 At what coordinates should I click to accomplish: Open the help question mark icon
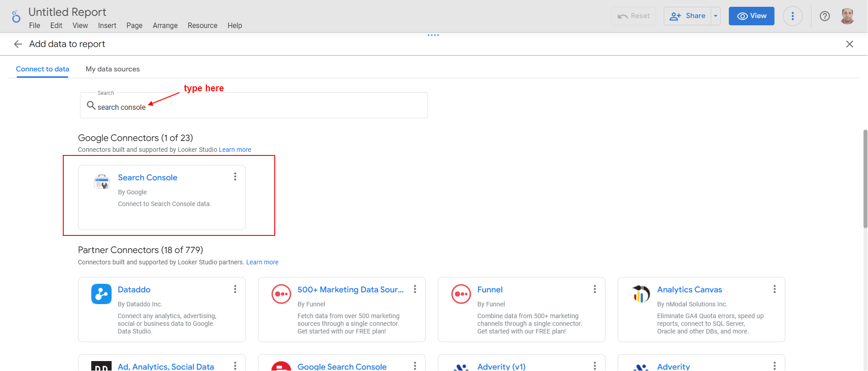click(x=825, y=16)
